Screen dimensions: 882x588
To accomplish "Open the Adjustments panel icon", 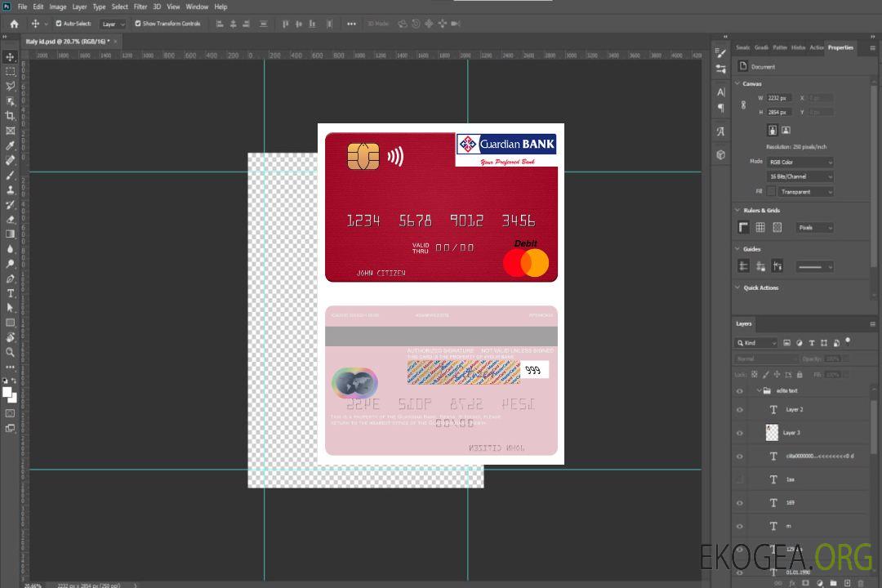I will pyautogui.click(x=720, y=69).
